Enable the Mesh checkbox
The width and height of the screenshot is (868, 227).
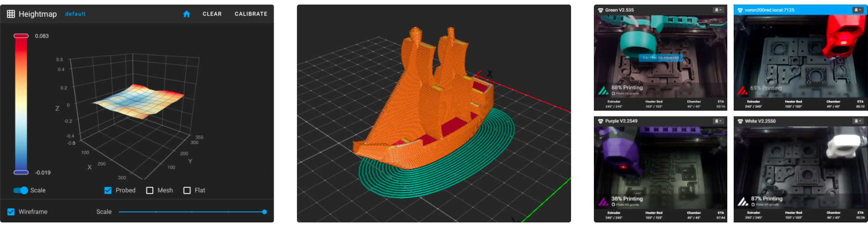(x=150, y=190)
